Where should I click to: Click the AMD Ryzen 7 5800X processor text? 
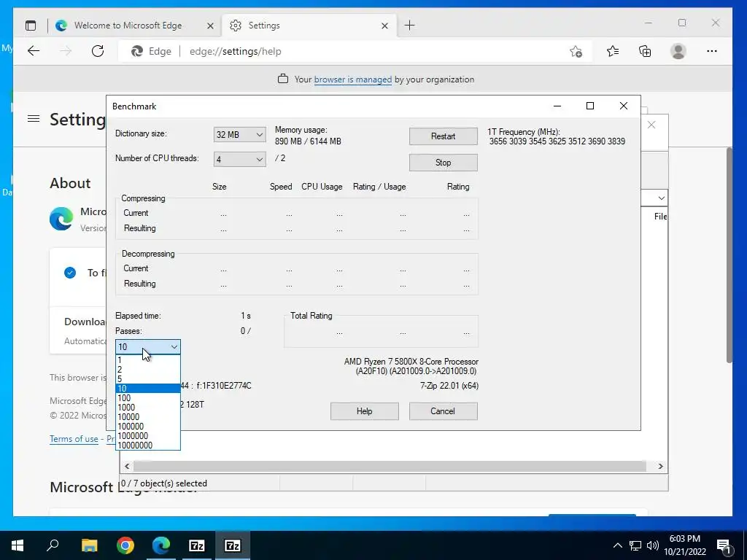[411, 362]
